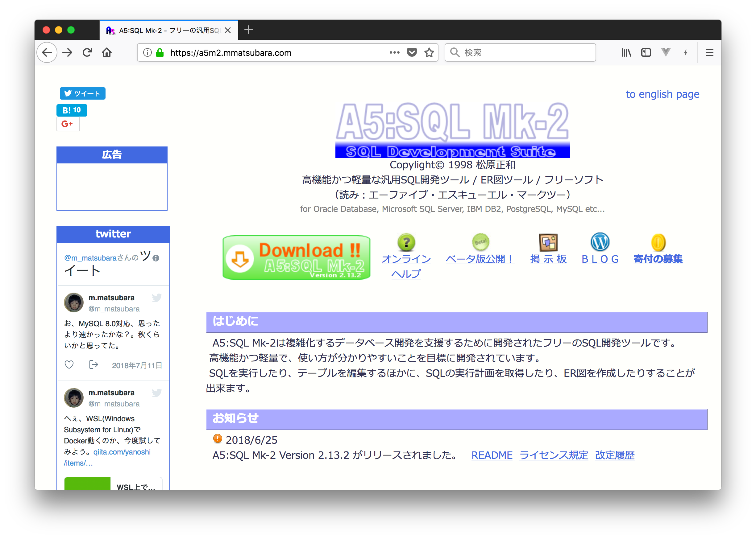Open the 2018年7月11日 tweet date
The image size is (756, 539).
click(137, 365)
